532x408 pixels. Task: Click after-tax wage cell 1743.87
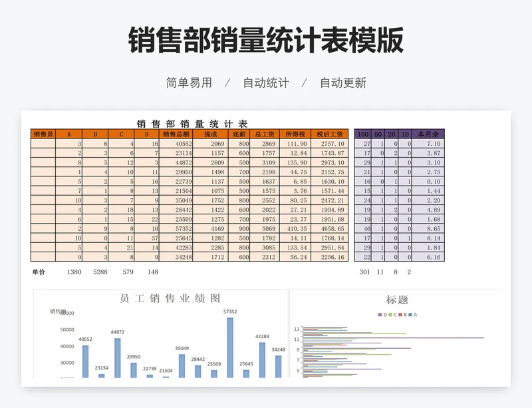click(329, 153)
